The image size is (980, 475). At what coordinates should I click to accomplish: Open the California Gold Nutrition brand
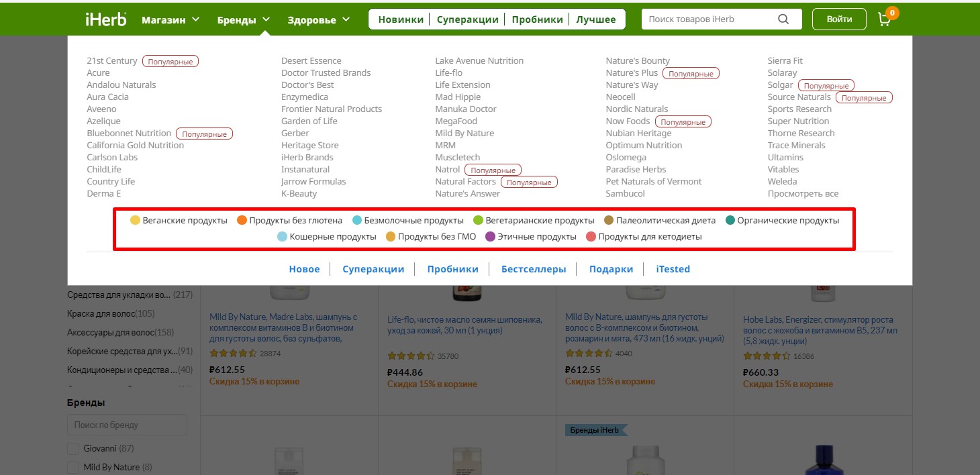pyautogui.click(x=135, y=145)
